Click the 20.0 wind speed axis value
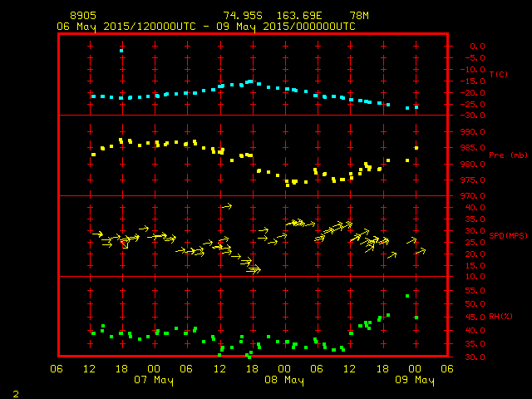This screenshot has height=399, width=532. click(475, 254)
